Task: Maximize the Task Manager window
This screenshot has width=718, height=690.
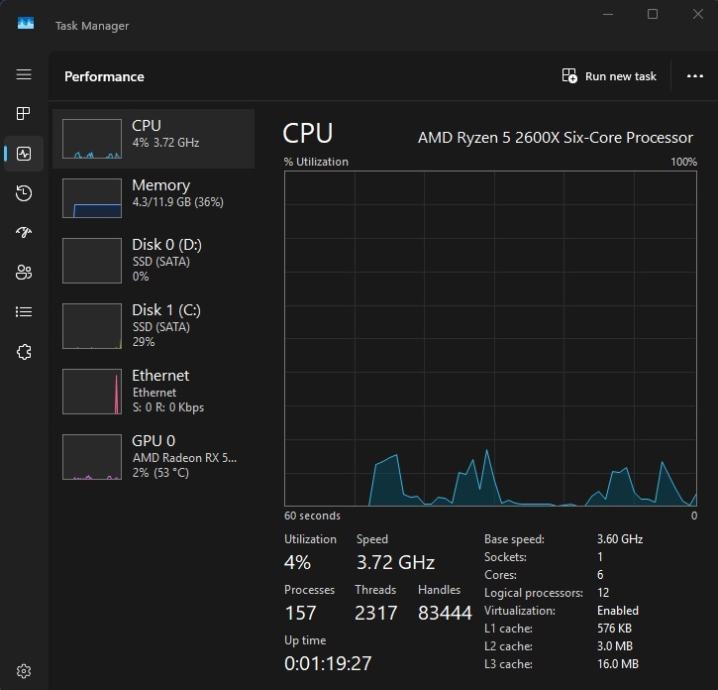Action: 653,14
